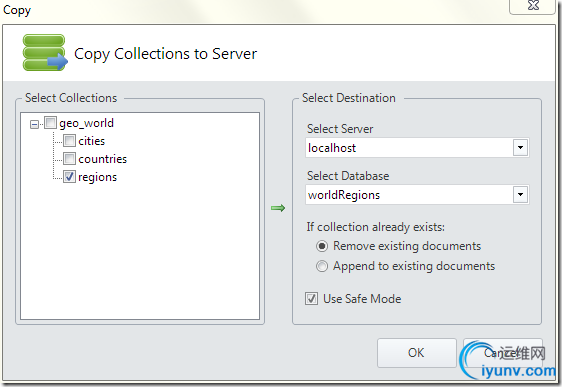Confirm the copy with OK button

416,353
